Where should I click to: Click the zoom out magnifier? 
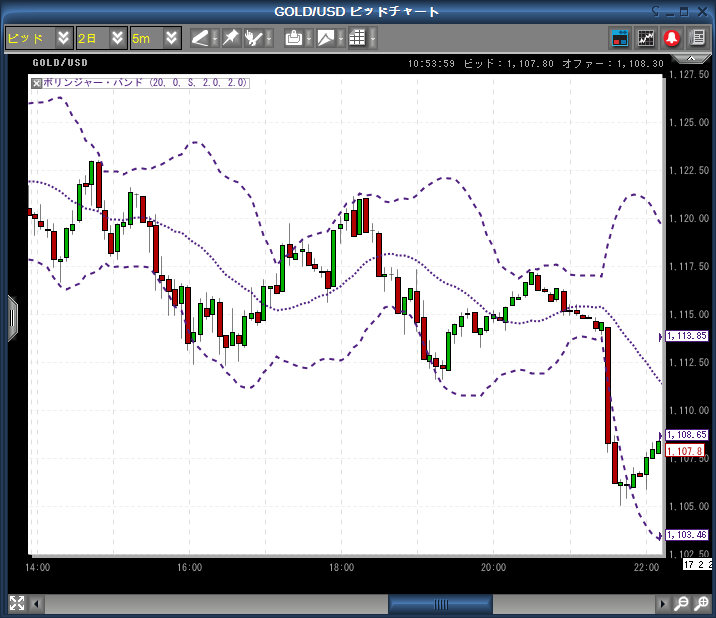tap(682, 604)
